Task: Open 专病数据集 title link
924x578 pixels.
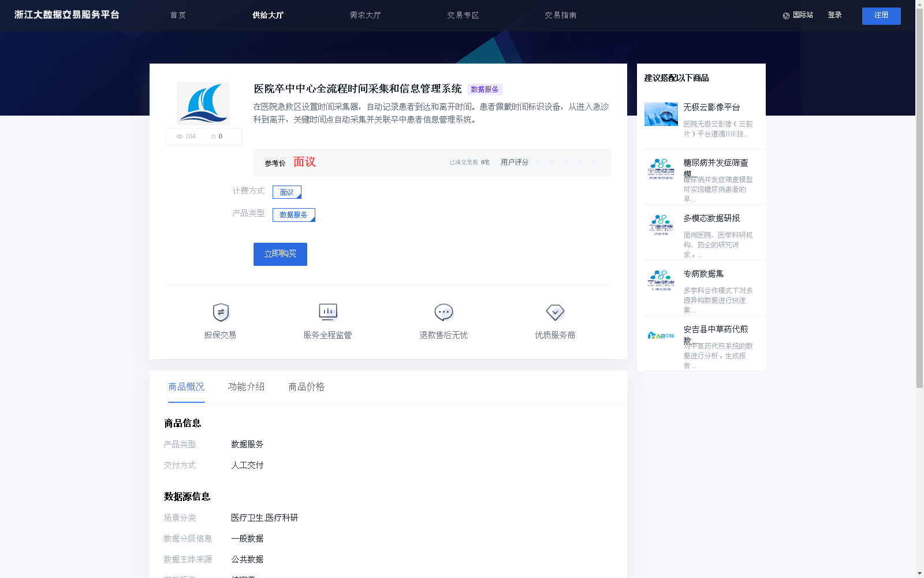Action: [703, 274]
